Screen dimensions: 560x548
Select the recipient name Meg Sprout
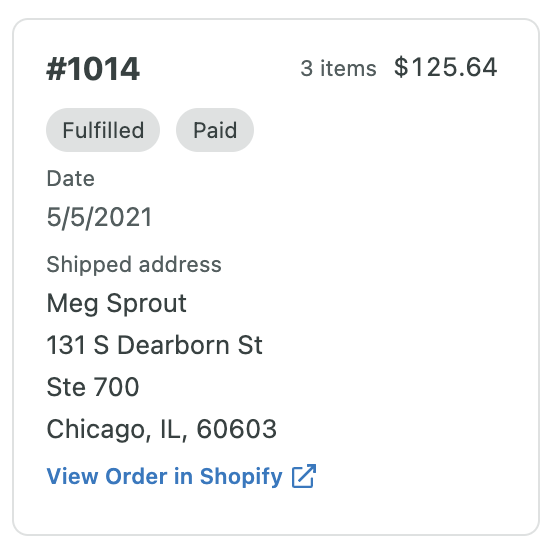[116, 304]
